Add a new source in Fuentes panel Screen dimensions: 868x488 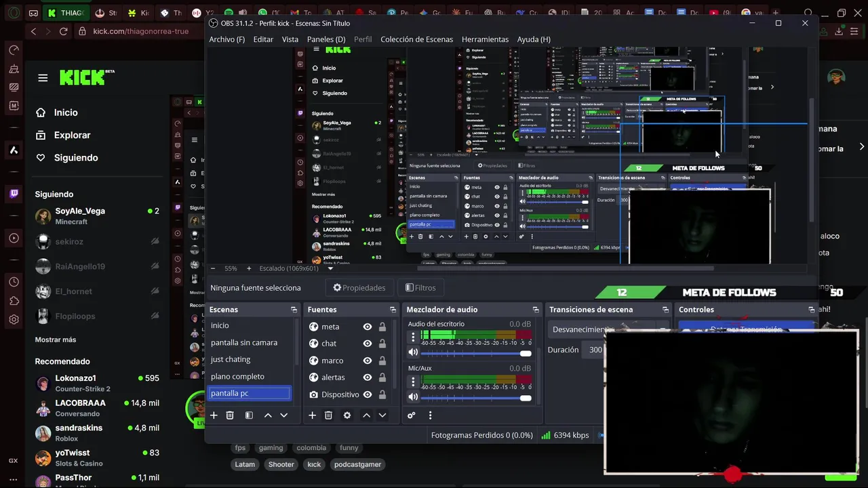312,415
